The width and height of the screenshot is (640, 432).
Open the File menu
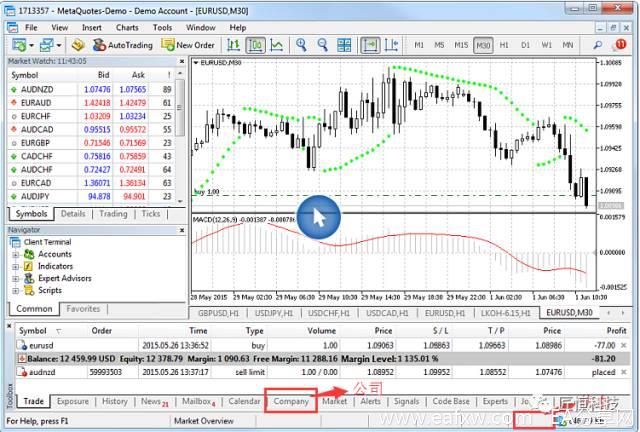coord(31,27)
